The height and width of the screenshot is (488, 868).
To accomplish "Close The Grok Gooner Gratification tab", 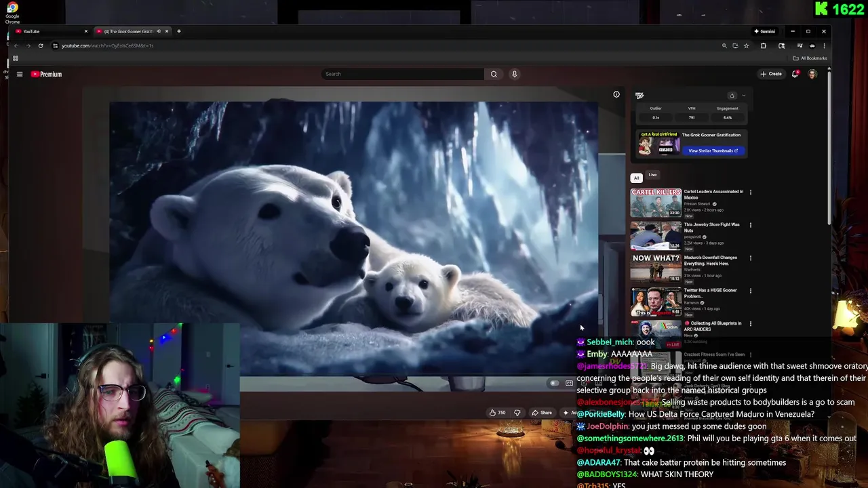I will [166, 31].
